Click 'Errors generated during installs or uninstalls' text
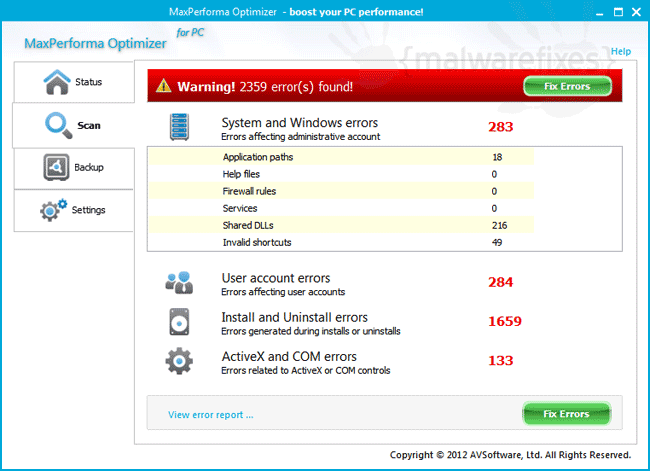The image size is (650, 471). point(311,331)
